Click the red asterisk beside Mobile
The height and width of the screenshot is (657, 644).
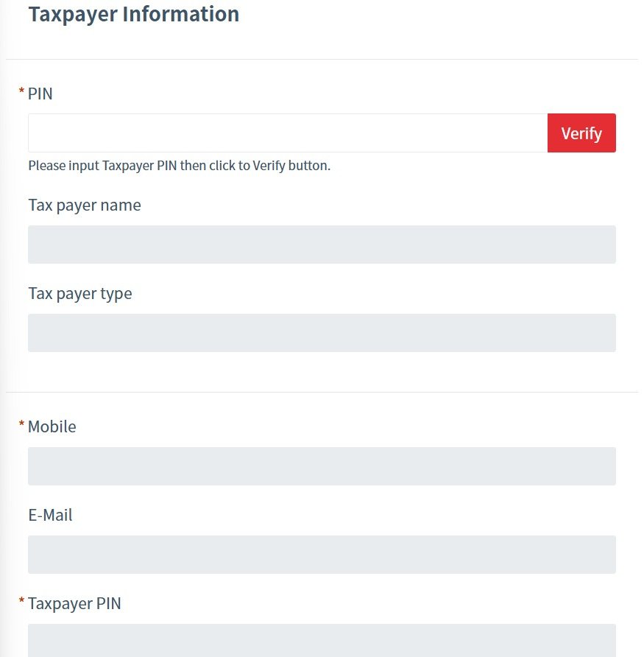tap(20, 422)
